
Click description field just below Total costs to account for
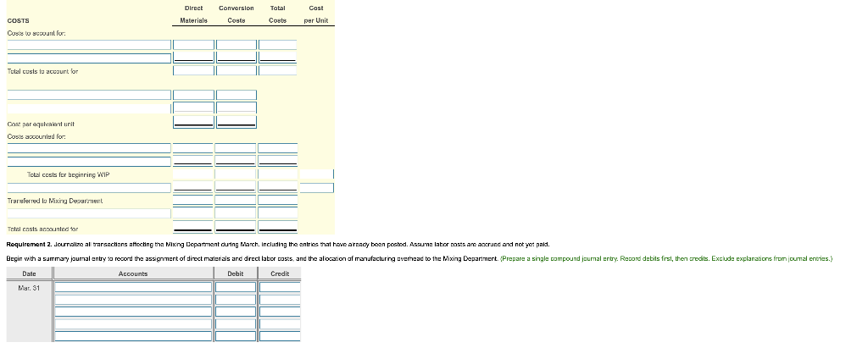pos(89,95)
